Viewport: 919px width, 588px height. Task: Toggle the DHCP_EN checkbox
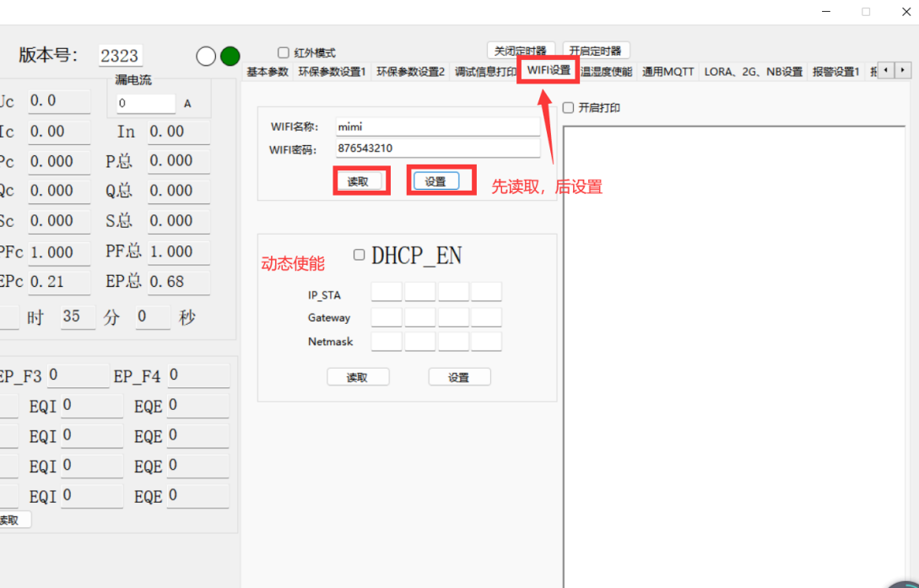point(359,255)
